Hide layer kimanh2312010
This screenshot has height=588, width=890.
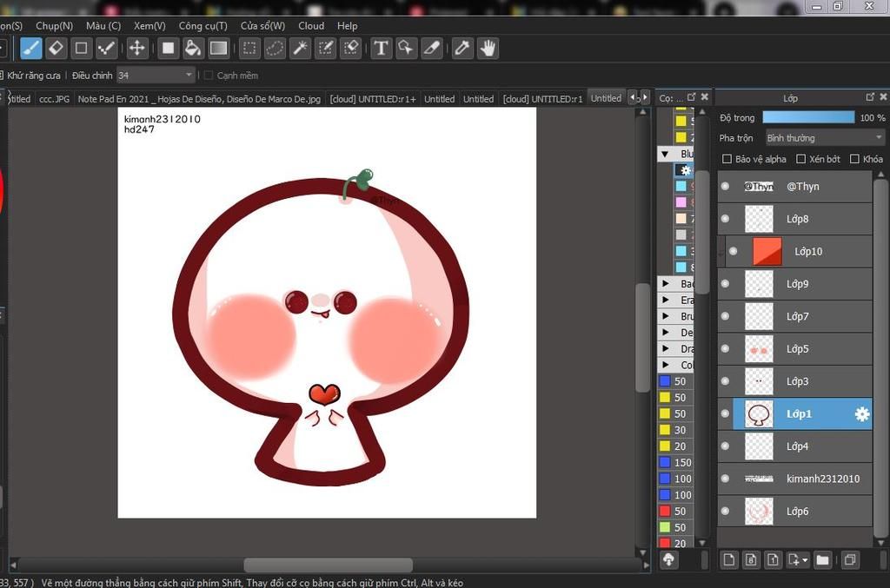[725, 479]
